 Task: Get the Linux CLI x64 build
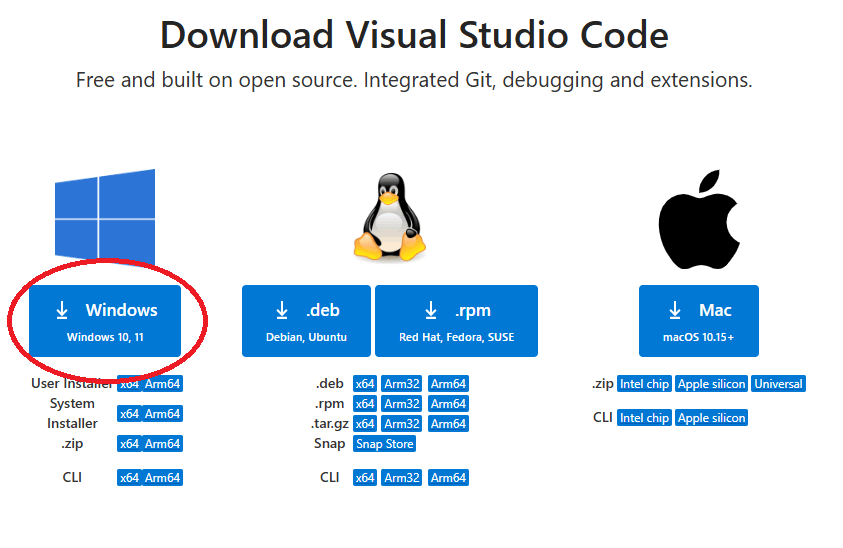pyautogui.click(x=365, y=478)
